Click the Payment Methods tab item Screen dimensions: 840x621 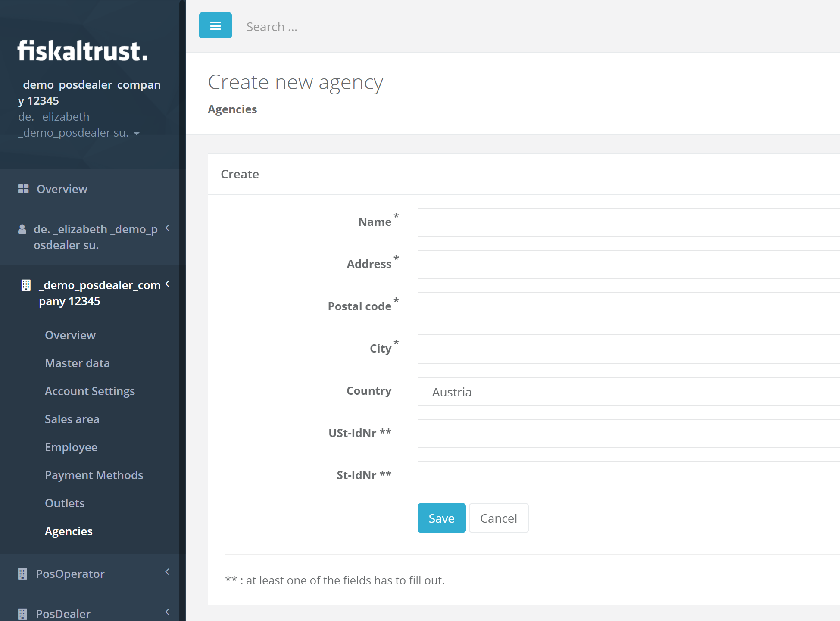point(94,474)
